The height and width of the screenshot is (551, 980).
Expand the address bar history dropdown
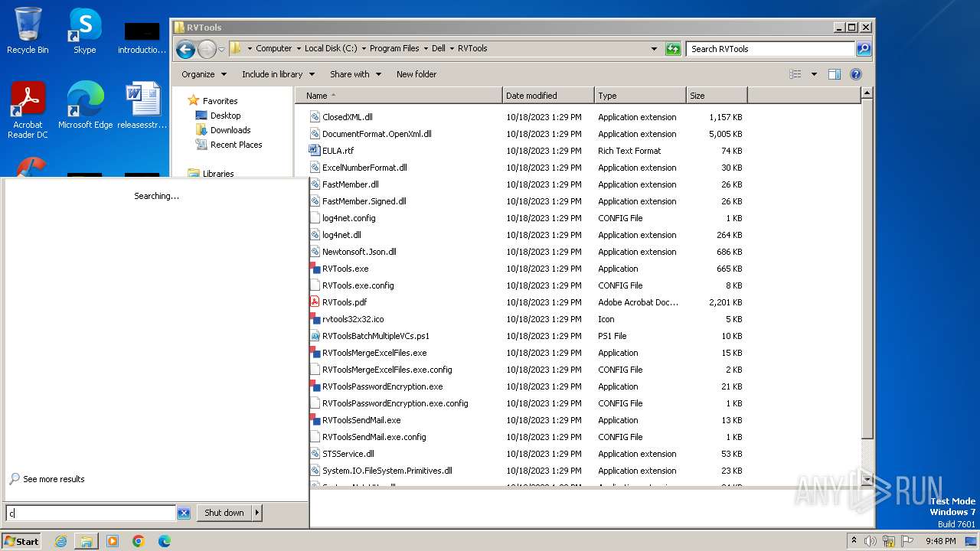[654, 49]
